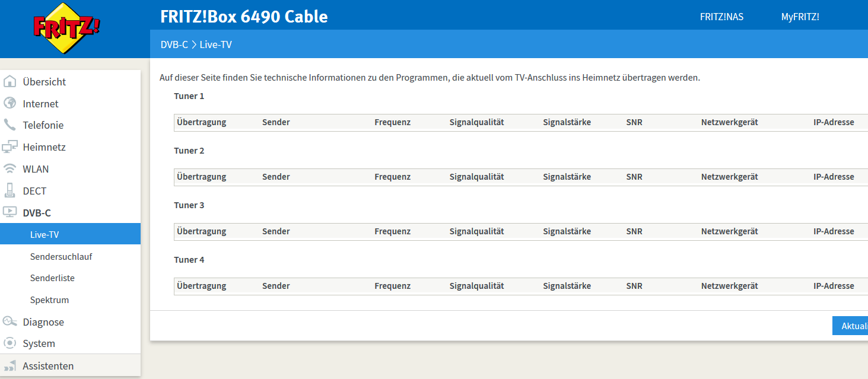868x379 pixels.
Task: Open the FRITZ!NAS link
Action: pyautogui.click(x=721, y=17)
